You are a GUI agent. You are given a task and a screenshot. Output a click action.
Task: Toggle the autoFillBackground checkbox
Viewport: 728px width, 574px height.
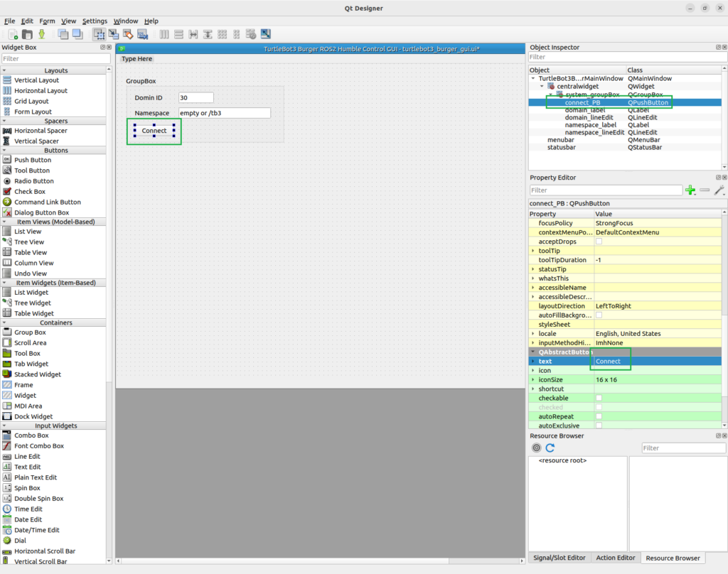(599, 315)
